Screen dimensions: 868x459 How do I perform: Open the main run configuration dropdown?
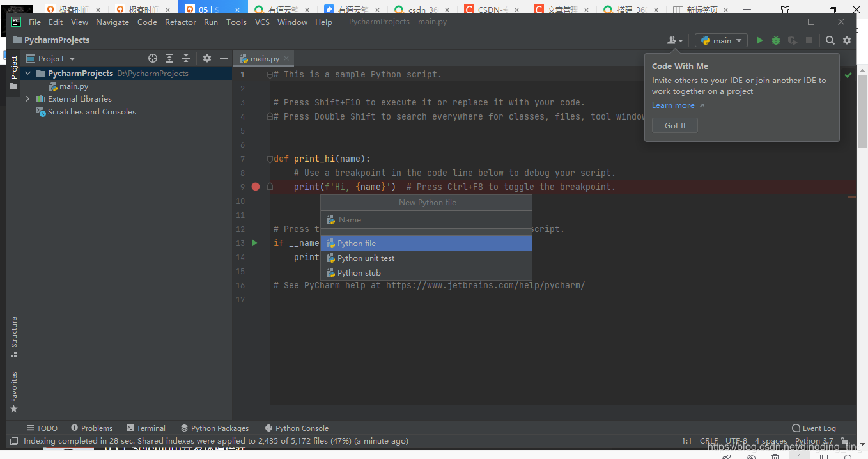[x=722, y=40]
